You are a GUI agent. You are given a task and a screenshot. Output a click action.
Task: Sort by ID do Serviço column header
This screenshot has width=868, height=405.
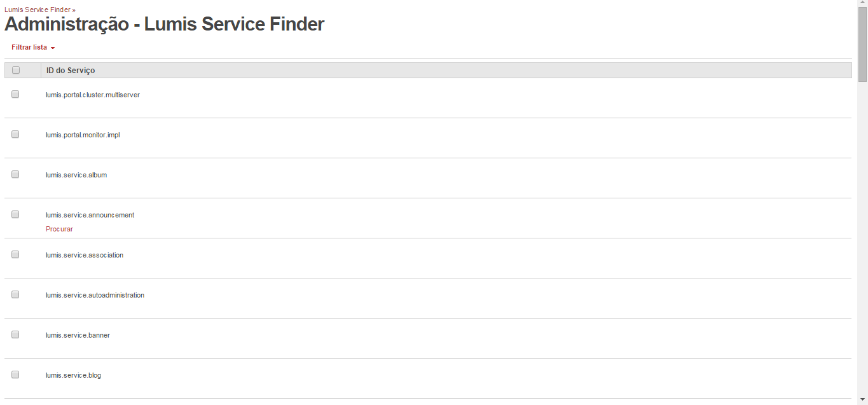coord(71,71)
